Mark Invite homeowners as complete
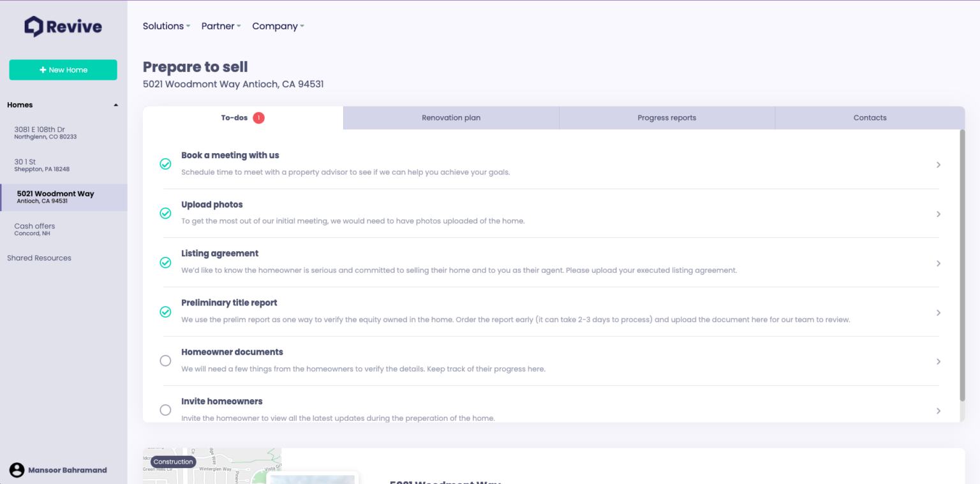This screenshot has width=980, height=484. (x=165, y=409)
